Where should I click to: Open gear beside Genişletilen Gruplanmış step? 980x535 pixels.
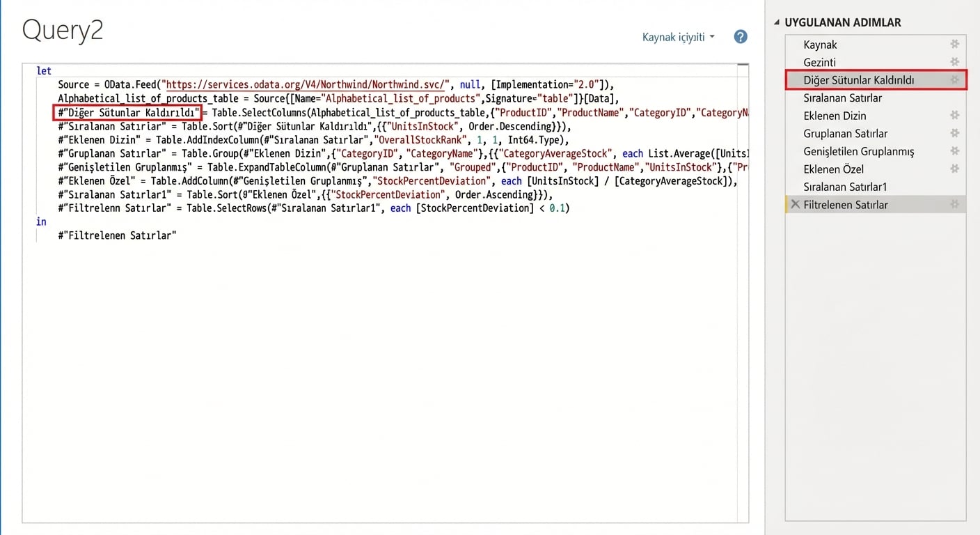tap(955, 151)
